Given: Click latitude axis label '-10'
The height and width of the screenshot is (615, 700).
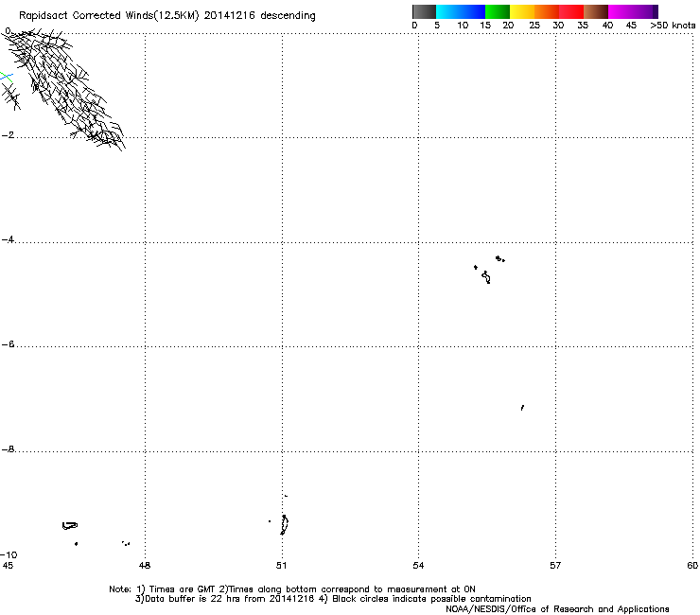Looking at the screenshot, I should click(x=9, y=554).
